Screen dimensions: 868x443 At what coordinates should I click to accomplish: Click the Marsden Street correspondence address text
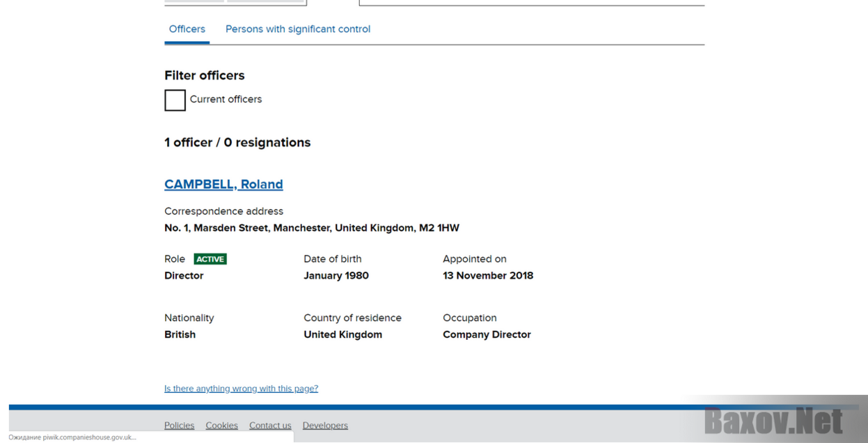[x=311, y=228]
